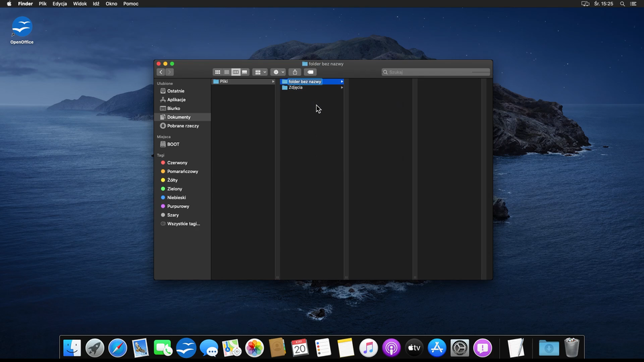This screenshot has height=362, width=644.
Task: Open the Trash in the Dock
Action: [572, 347]
